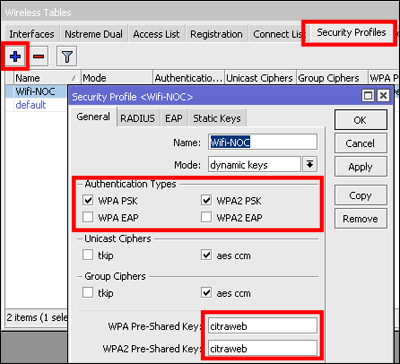Open the Connect List tab
The image size is (400, 364).
pyautogui.click(x=278, y=34)
